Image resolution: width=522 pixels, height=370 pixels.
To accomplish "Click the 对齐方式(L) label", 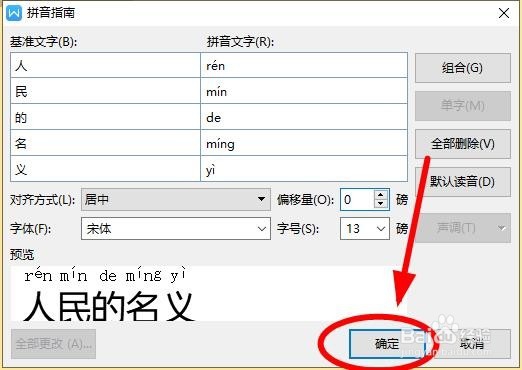I will (42, 200).
